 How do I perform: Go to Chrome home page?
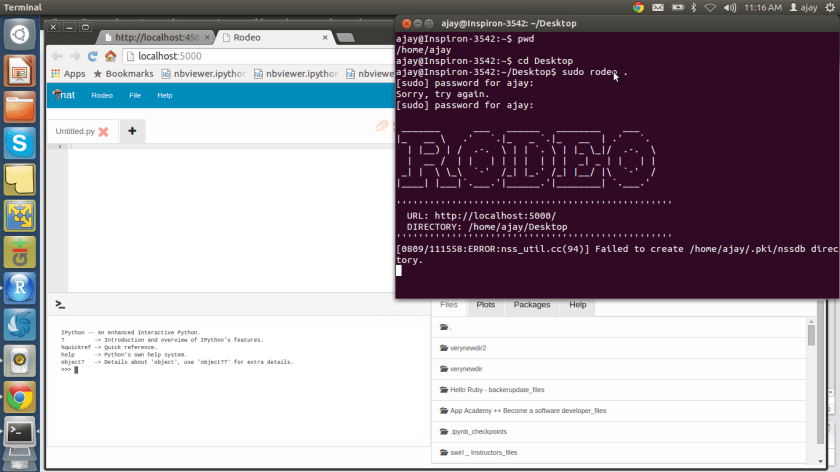pyautogui.click(x=110, y=56)
